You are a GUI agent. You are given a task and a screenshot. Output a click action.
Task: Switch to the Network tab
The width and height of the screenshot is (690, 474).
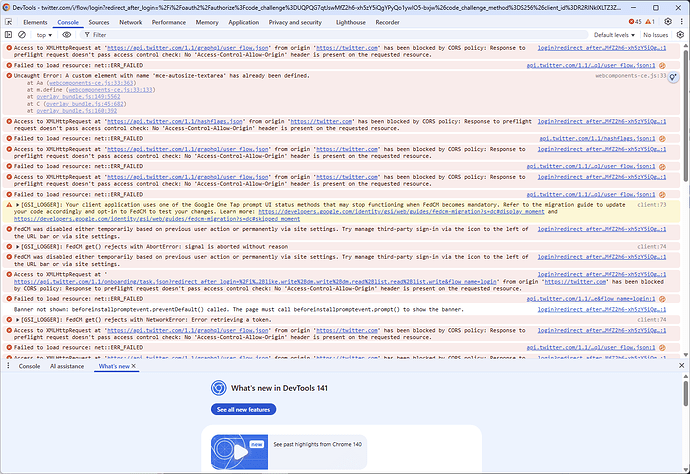coord(130,21)
